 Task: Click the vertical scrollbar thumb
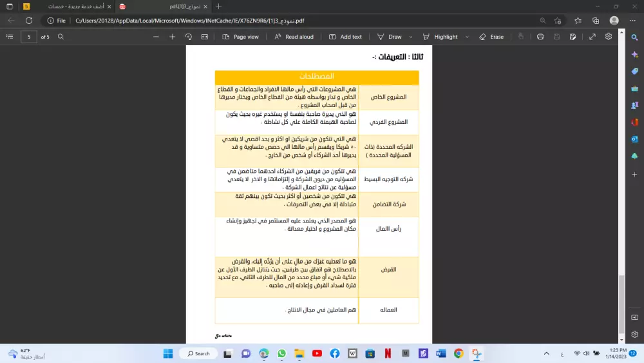pyautogui.click(x=621, y=304)
